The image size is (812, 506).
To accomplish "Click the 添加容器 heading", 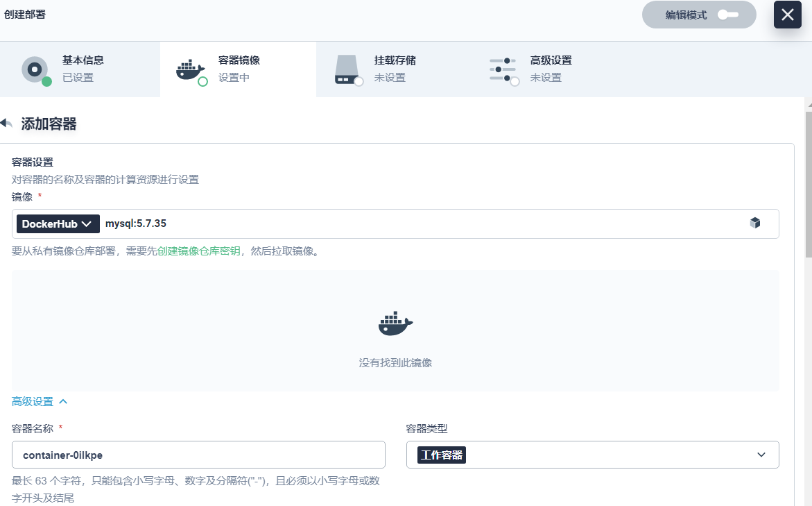I will (x=49, y=124).
